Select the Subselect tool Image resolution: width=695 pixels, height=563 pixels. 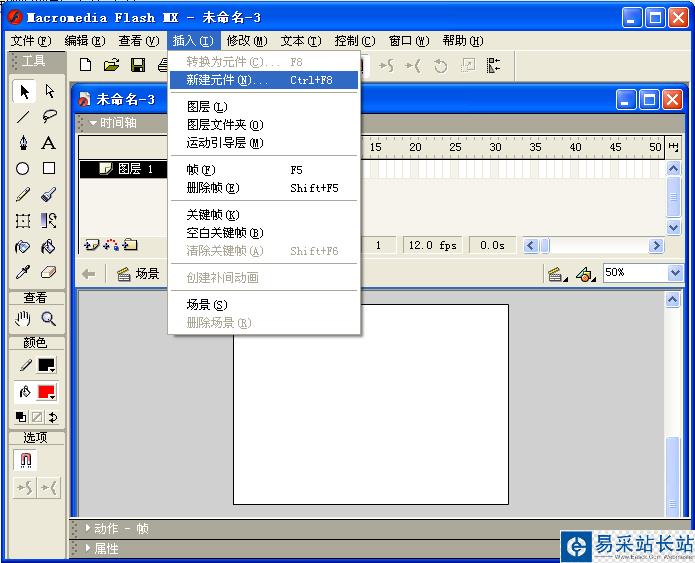pos(49,91)
